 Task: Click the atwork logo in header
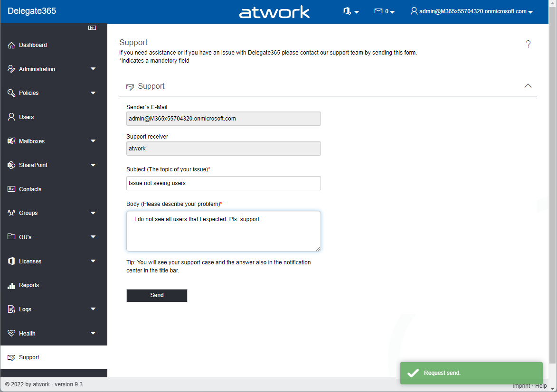coord(274,12)
